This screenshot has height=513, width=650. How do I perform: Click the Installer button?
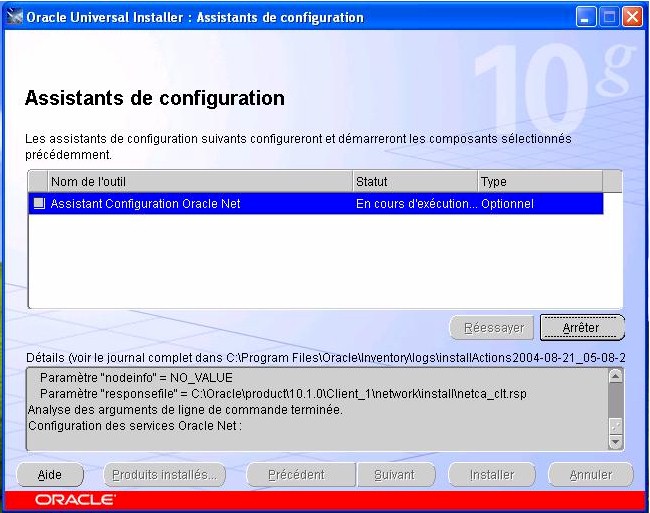[492, 475]
